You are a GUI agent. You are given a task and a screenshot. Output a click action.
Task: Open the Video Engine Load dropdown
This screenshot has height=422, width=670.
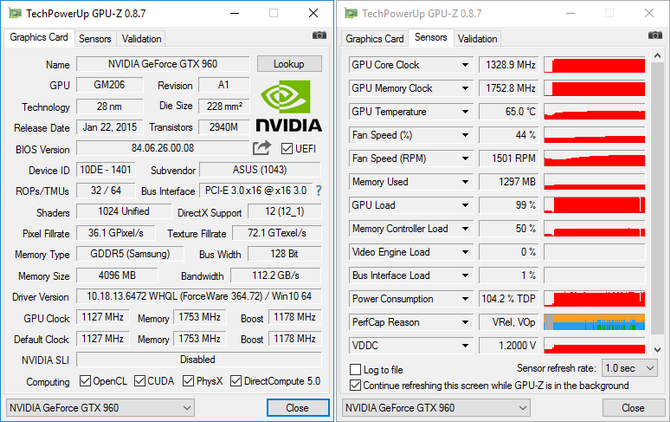(x=465, y=252)
